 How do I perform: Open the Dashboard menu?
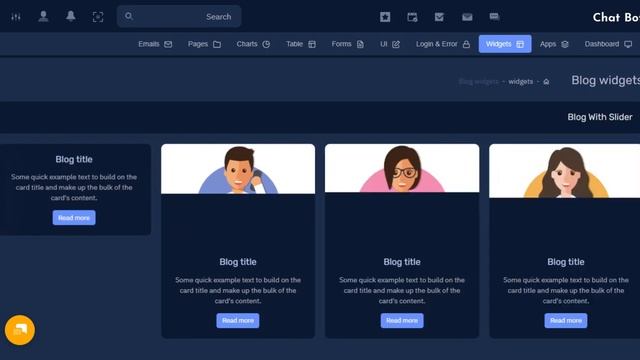[608, 44]
